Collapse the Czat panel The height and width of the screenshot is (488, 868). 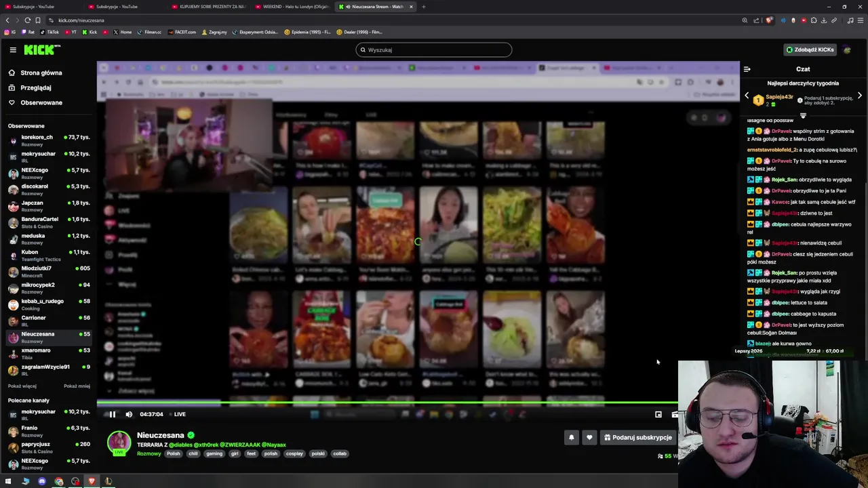747,69
